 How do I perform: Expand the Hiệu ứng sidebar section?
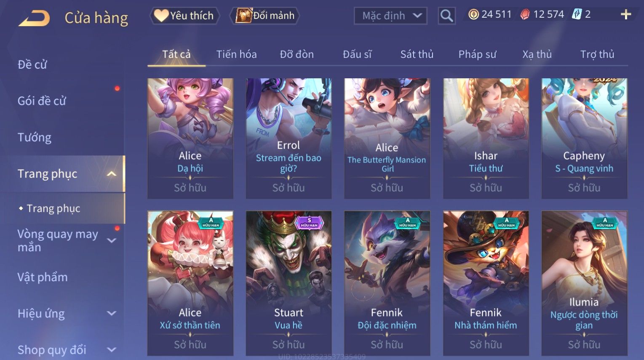[x=112, y=313]
